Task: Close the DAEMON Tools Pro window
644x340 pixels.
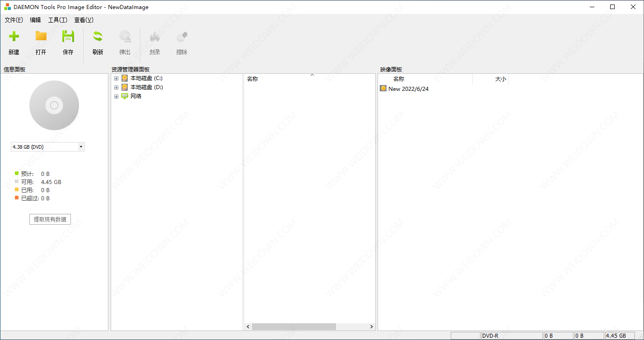Action: coord(633,7)
